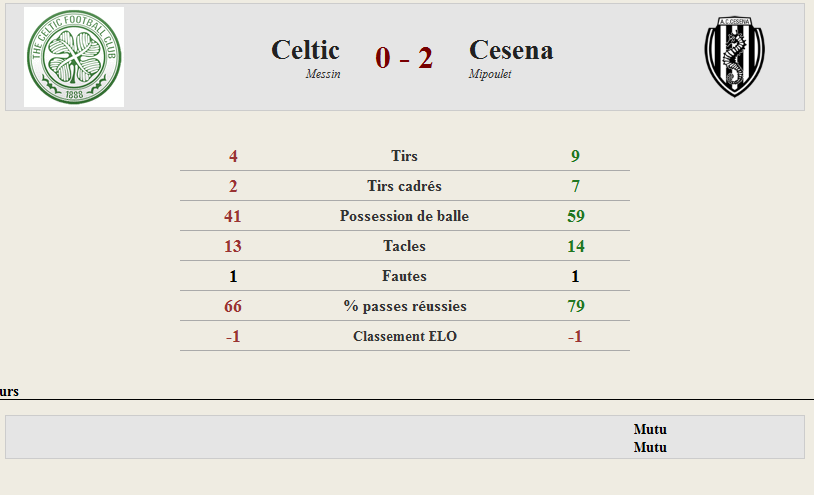Click Cesena's possession value 59
Screen dimensions: 814x495
click(x=576, y=216)
